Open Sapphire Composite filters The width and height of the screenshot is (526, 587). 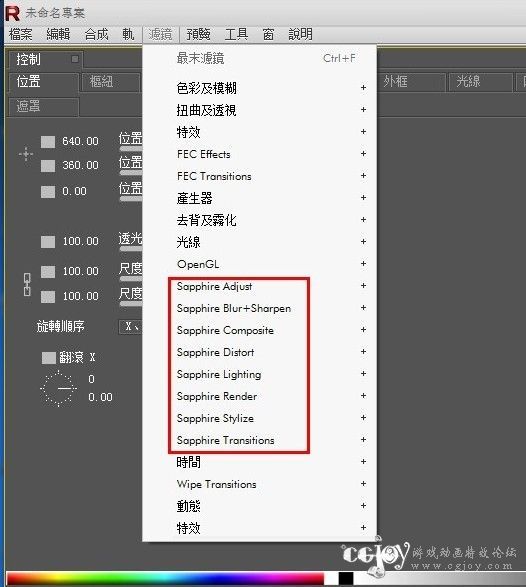259,330
